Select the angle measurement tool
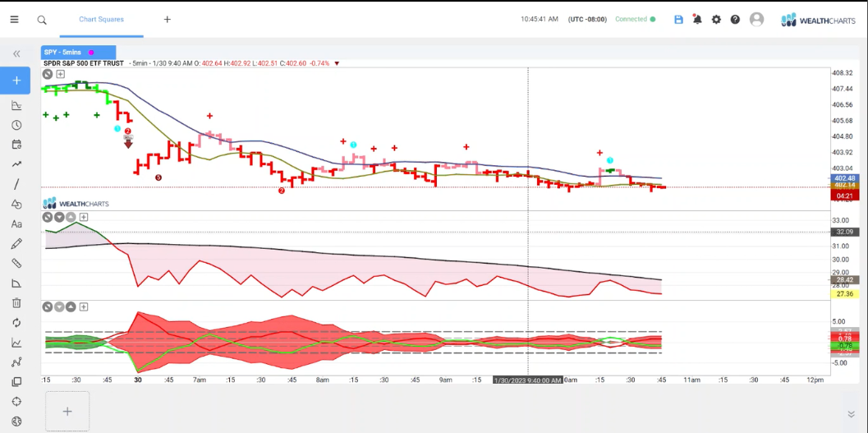The width and height of the screenshot is (868, 433). [16, 283]
